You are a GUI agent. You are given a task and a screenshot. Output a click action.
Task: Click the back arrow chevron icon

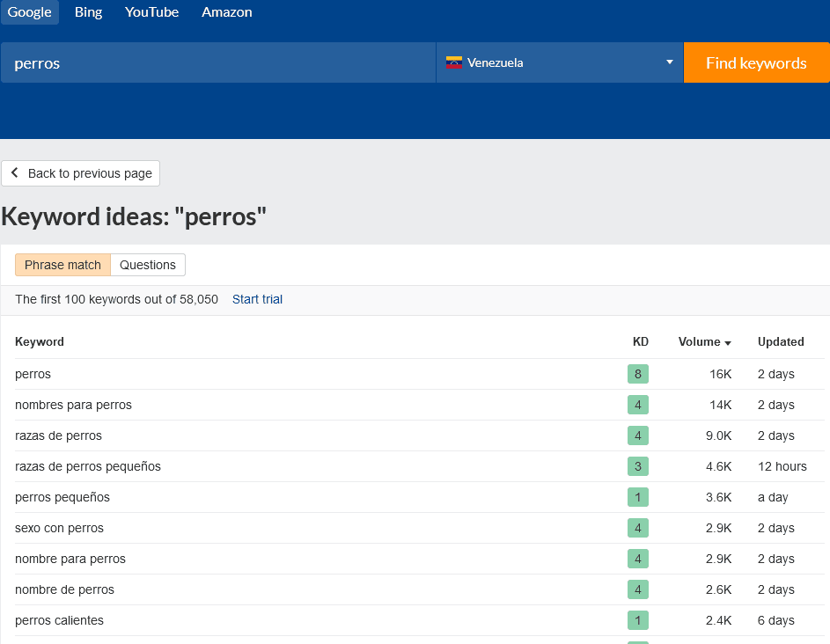click(15, 173)
